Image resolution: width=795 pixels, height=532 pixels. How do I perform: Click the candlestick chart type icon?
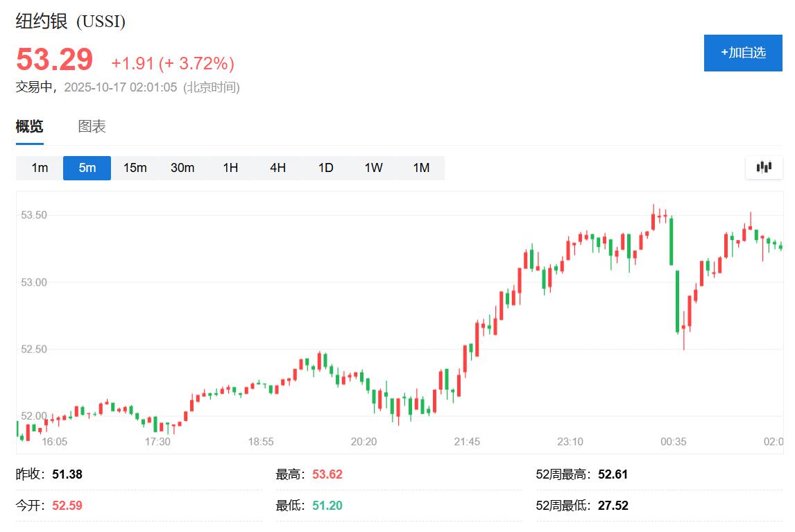click(764, 167)
